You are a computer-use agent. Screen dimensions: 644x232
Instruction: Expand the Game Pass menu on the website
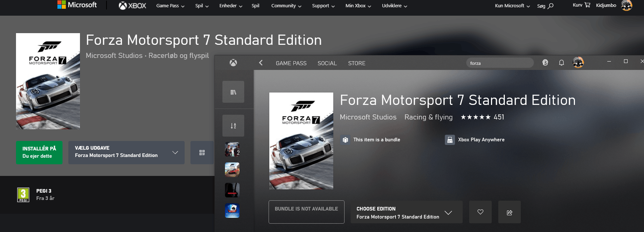(170, 6)
